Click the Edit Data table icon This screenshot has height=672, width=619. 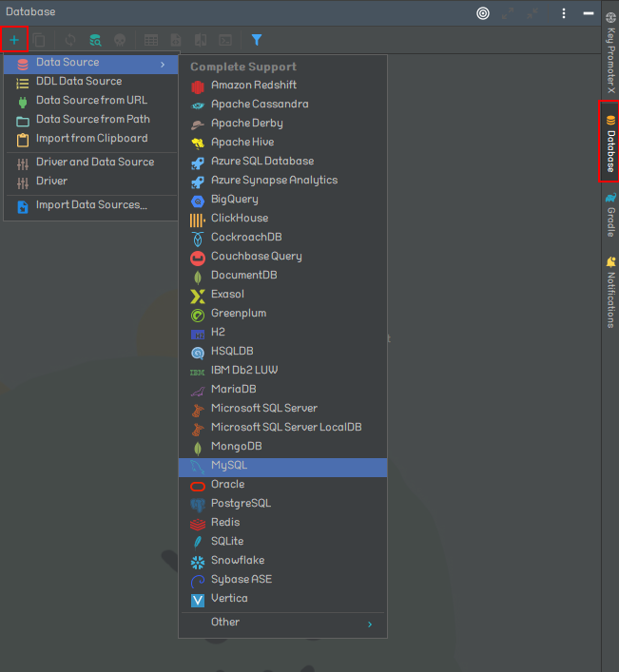coord(151,40)
